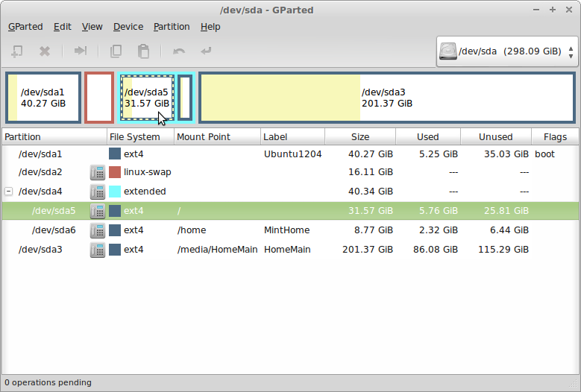581x392 pixels.
Task: Select the red swap block in disk graphic
Action: click(x=99, y=98)
